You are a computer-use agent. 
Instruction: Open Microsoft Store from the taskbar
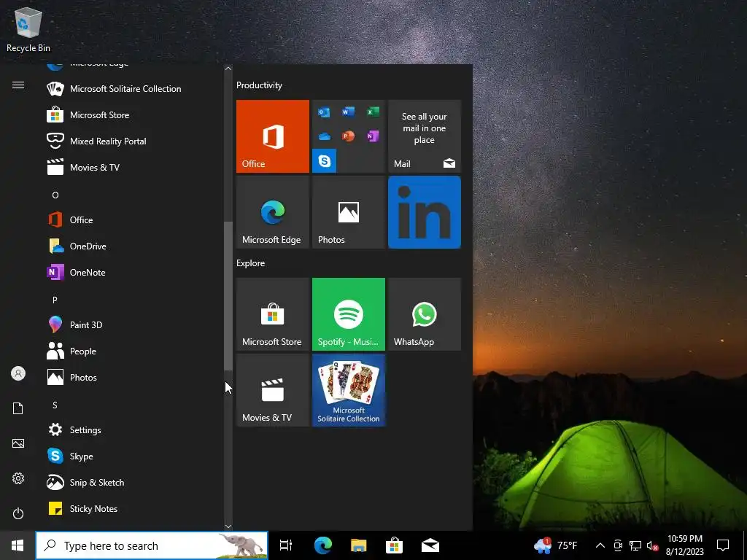pyautogui.click(x=394, y=545)
